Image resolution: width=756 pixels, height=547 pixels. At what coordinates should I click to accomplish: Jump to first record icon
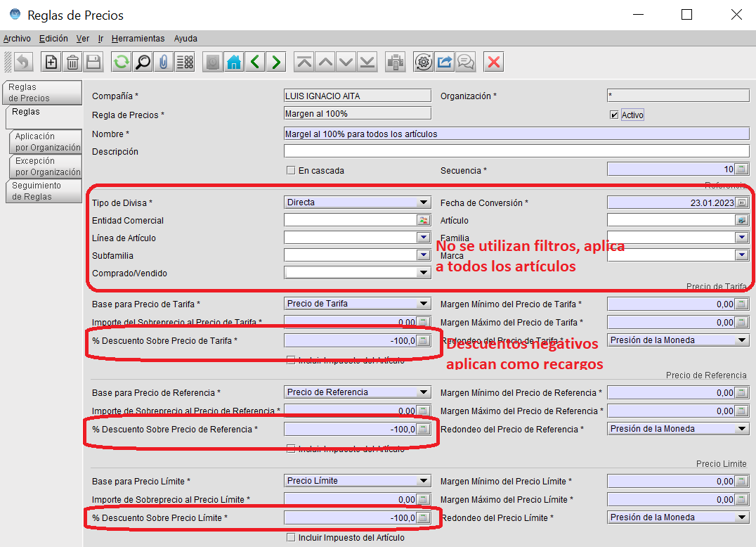[x=304, y=62]
